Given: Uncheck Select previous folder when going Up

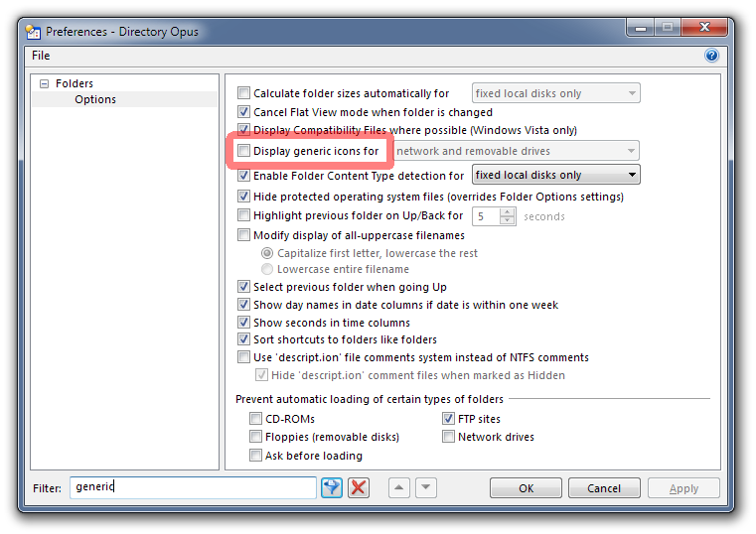Looking at the screenshot, I should pyautogui.click(x=244, y=287).
